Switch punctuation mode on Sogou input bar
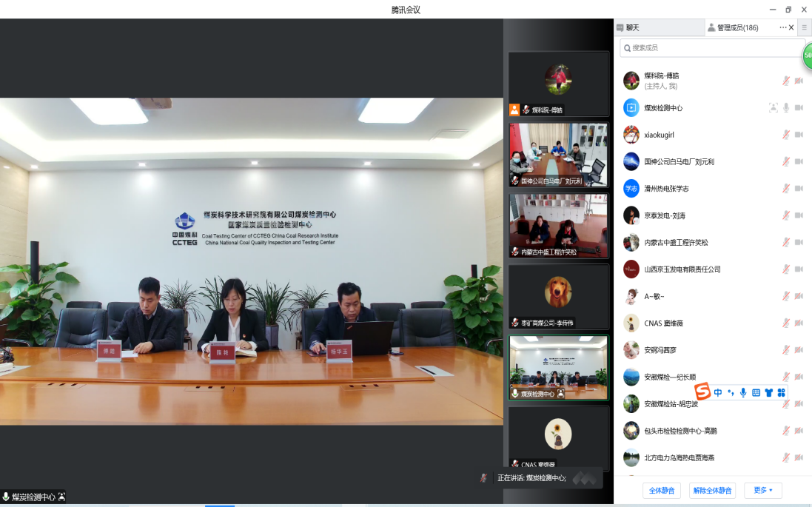Screen dimensions: 812x507 point(731,392)
